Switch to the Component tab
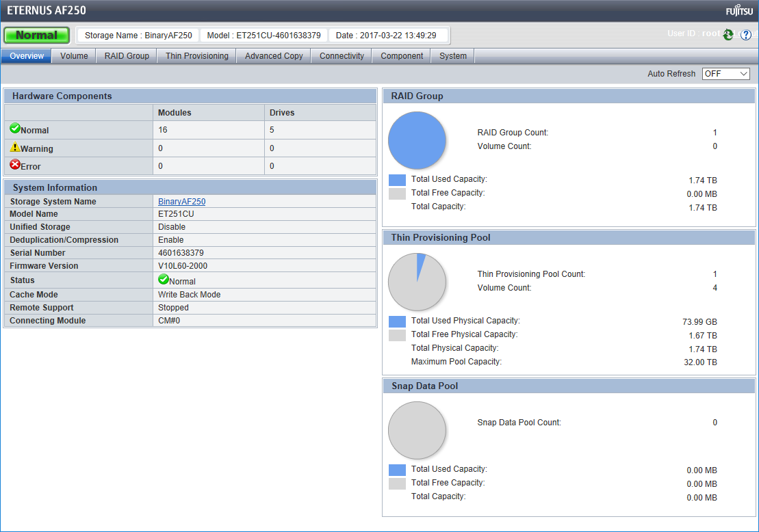Image resolution: width=759 pixels, height=532 pixels. coord(402,56)
